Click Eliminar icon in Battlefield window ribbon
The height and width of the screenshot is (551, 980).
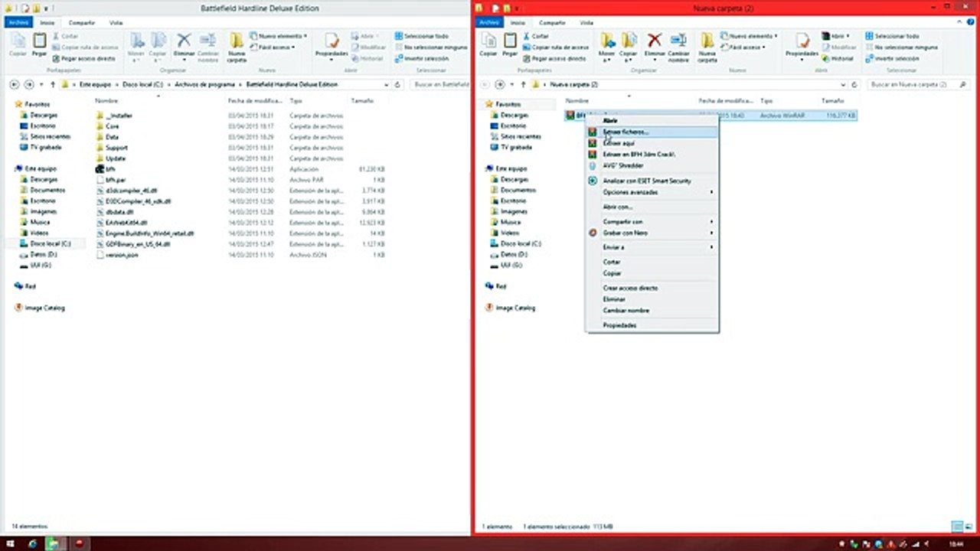coord(184,46)
